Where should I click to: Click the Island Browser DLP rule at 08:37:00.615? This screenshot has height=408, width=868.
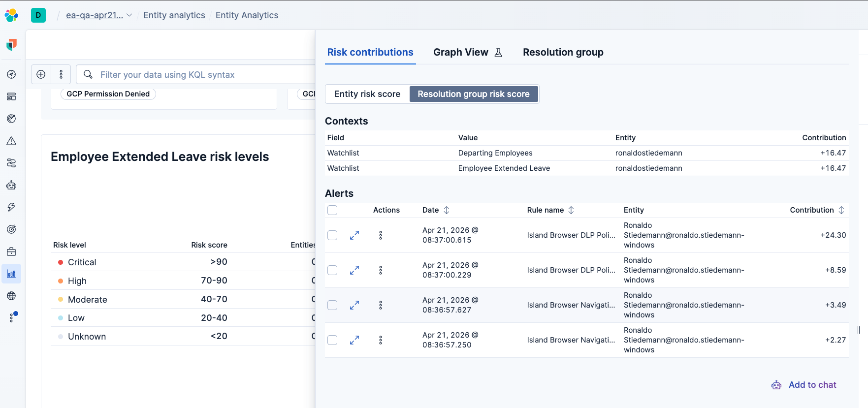[571, 235]
